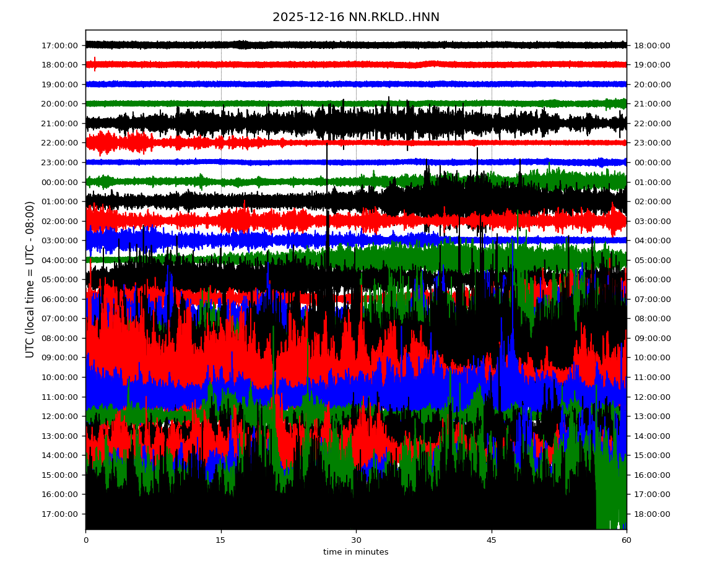Select the left-axis 00:00:00 time label

tap(59, 182)
